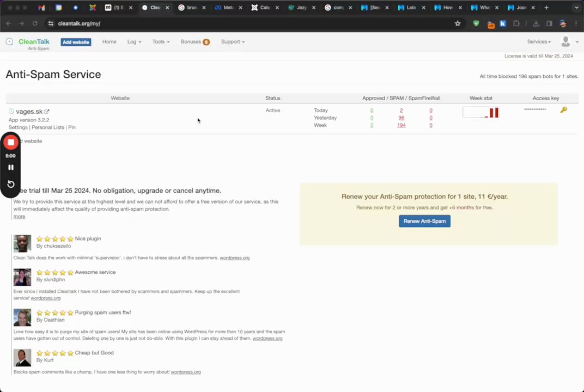Click Daethian's reviewer photo
This screenshot has width=584, height=392.
22,317
